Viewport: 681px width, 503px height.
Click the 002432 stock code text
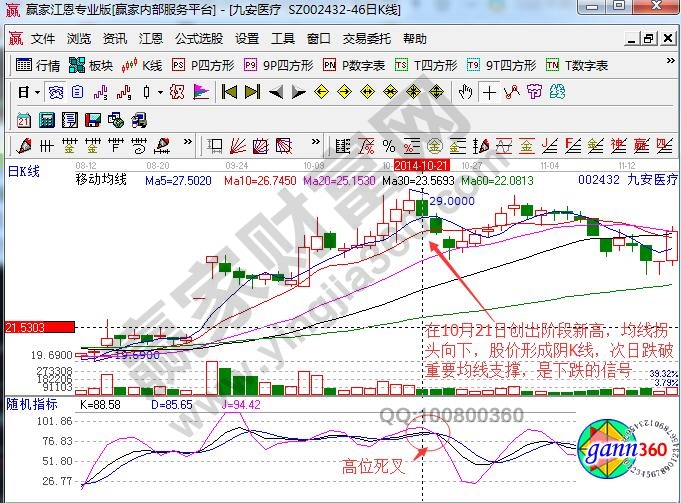(x=598, y=179)
